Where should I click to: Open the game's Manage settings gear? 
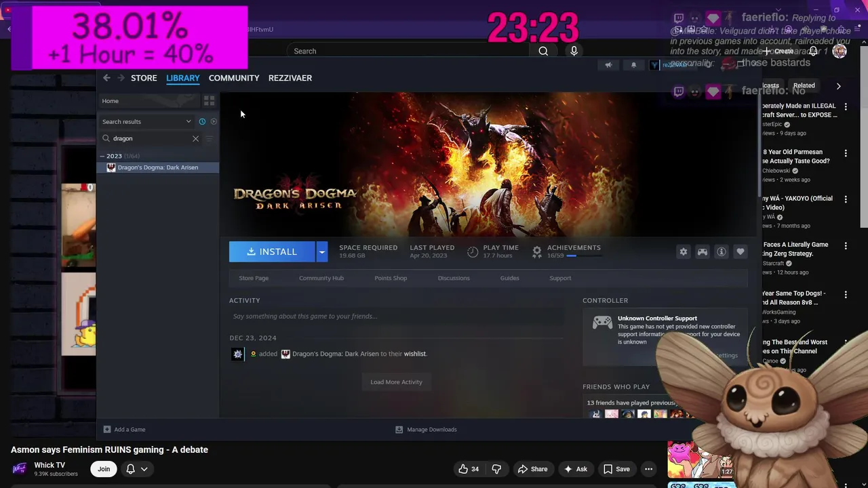click(684, 251)
